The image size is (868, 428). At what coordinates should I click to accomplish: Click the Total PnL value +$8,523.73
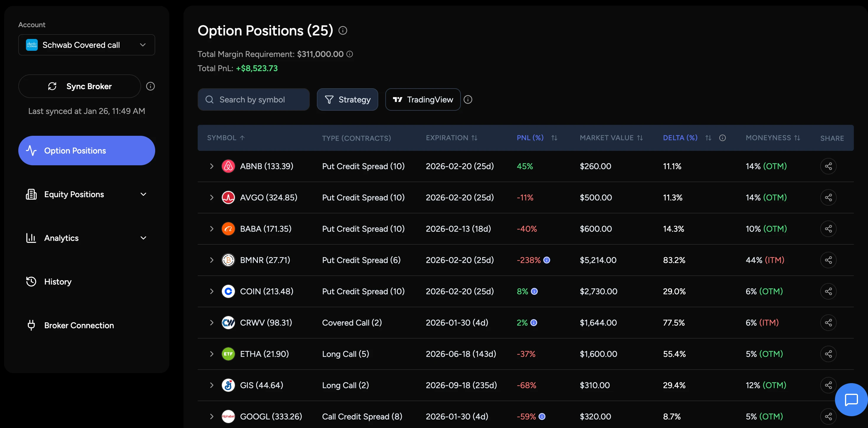(257, 68)
